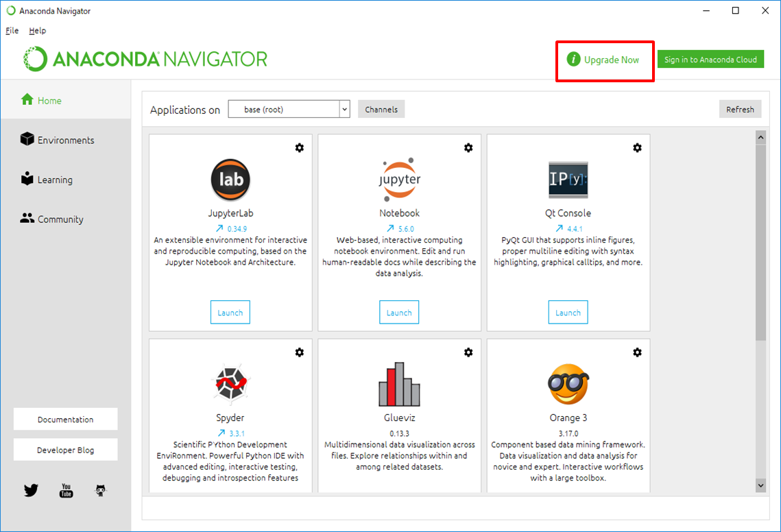Launch JupyterLab
Image resolution: width=781 pixels, height=532 pixels.
[x=230, y=313]
